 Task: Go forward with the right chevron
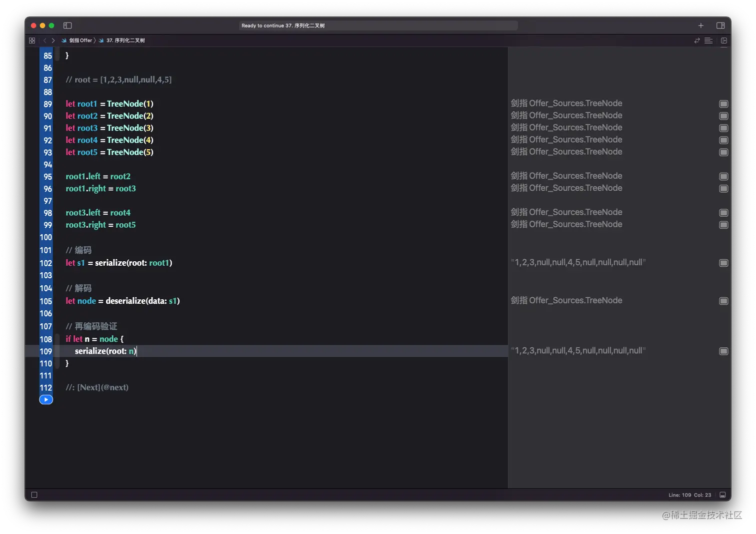[53, 41]
